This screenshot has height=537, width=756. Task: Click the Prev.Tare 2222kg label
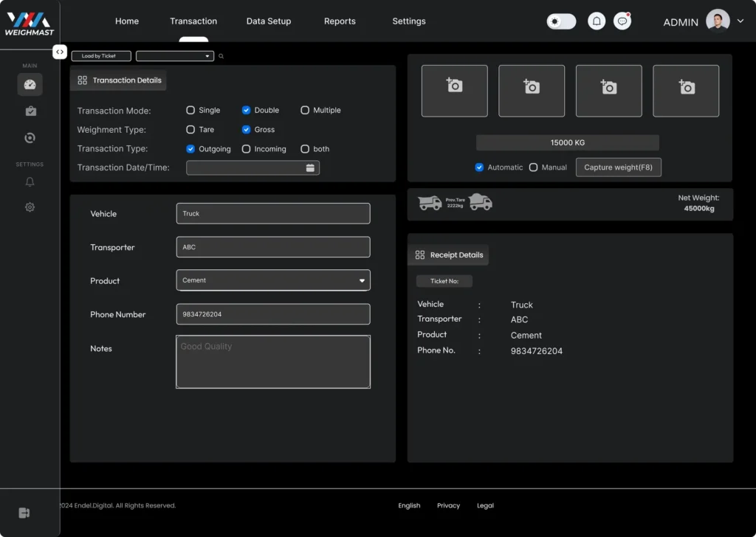[455, 203]
